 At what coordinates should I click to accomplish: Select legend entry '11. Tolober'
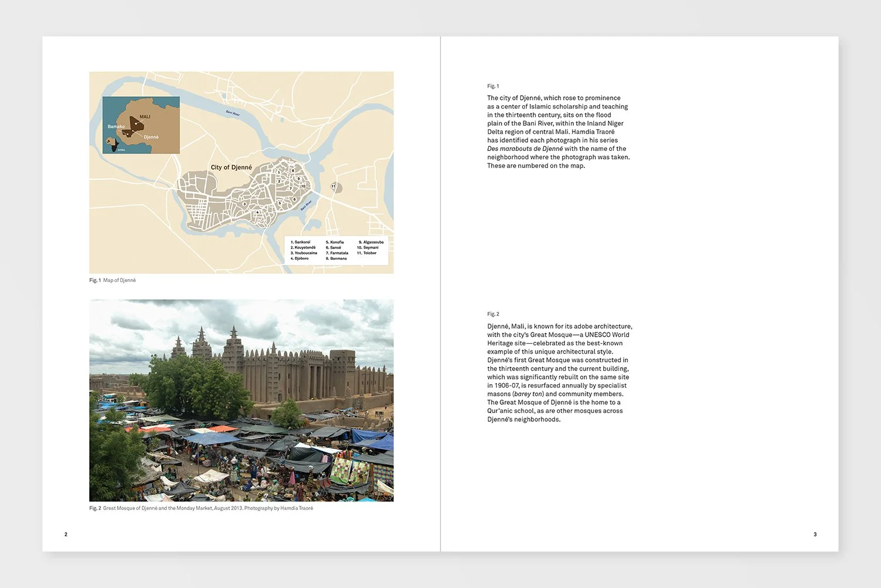tap(366, 253)
